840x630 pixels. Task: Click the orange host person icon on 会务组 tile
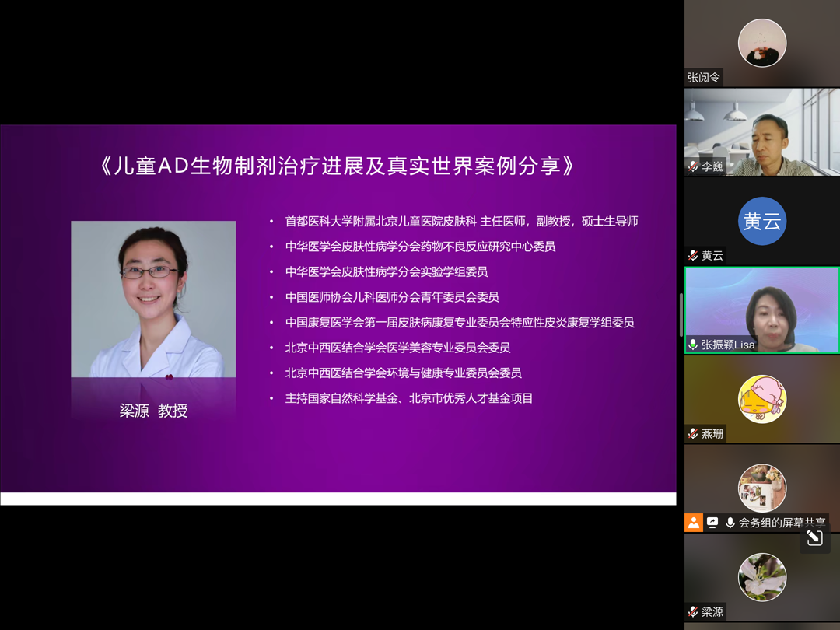click(x=693, y=523)
